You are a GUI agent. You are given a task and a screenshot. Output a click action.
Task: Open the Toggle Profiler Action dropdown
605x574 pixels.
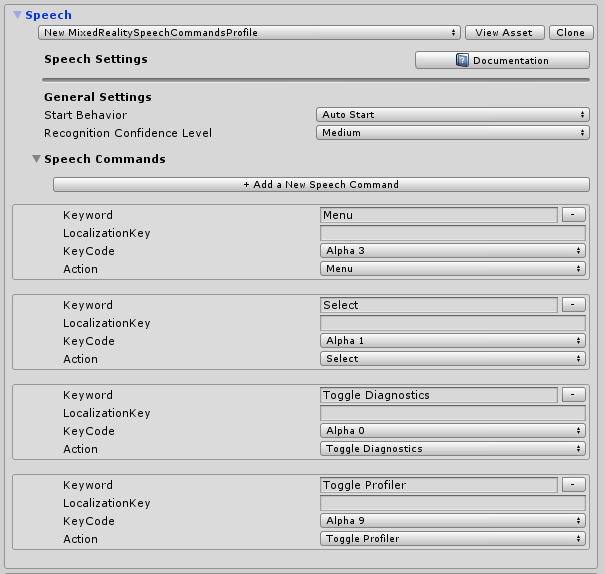pyautogui.click(x=453, y=539)
